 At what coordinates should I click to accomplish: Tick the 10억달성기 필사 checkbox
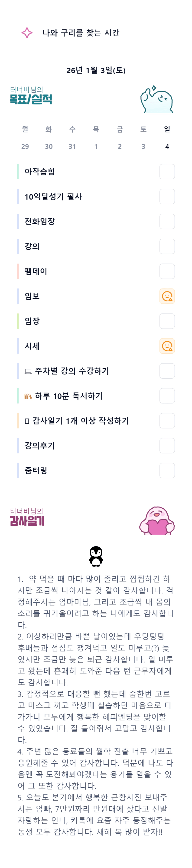click(167, 197)
